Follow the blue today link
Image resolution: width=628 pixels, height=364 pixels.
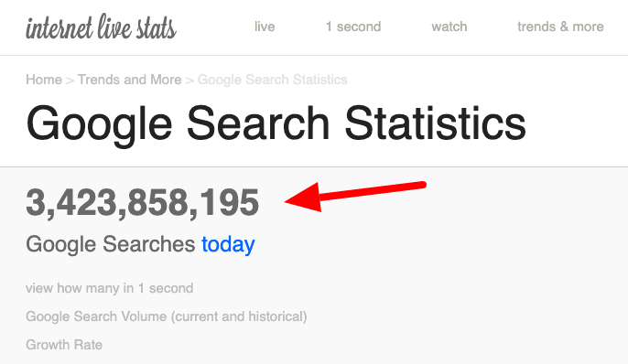228,244
